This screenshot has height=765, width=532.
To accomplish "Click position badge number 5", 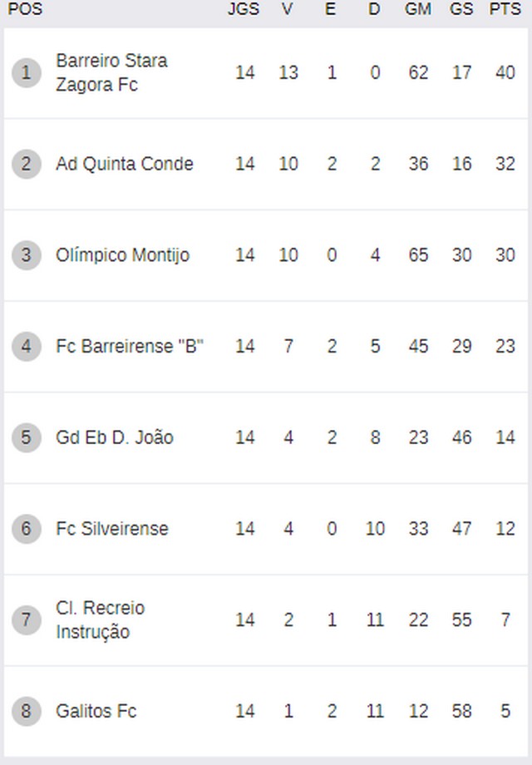I will 27,437.
